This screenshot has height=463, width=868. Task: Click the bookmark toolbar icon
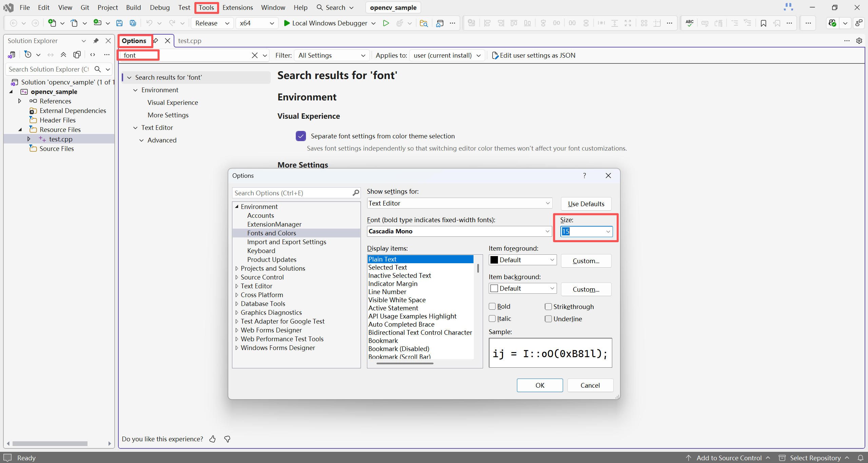763,23
